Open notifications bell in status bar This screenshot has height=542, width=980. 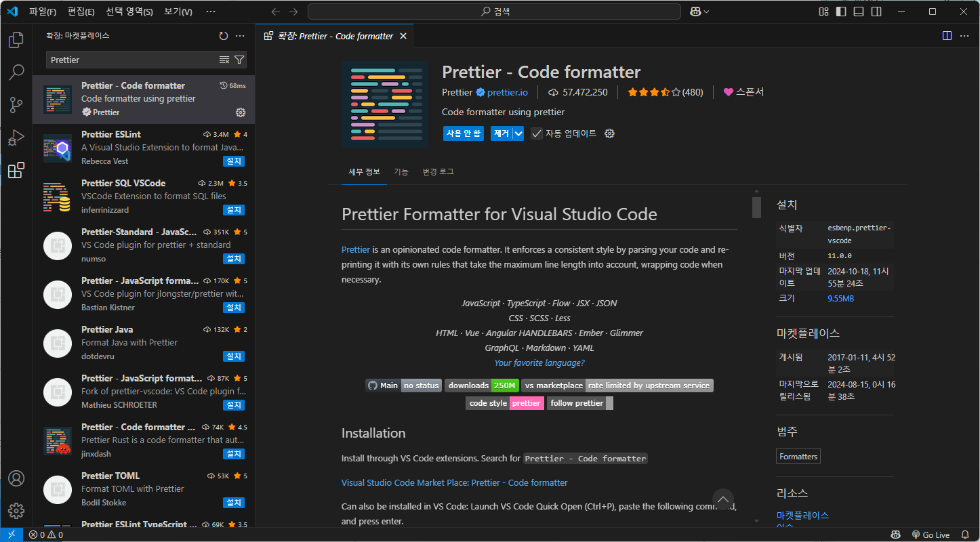(965, 535)
